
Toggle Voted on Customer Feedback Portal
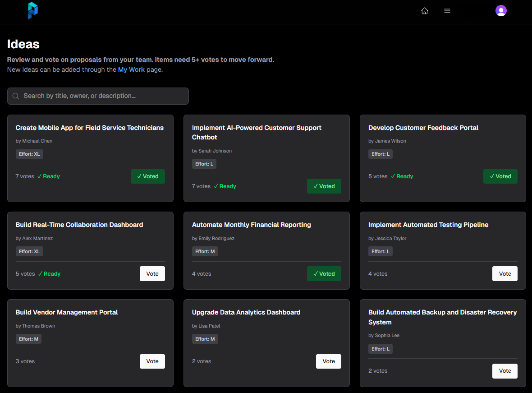click(x=500, y=176)
